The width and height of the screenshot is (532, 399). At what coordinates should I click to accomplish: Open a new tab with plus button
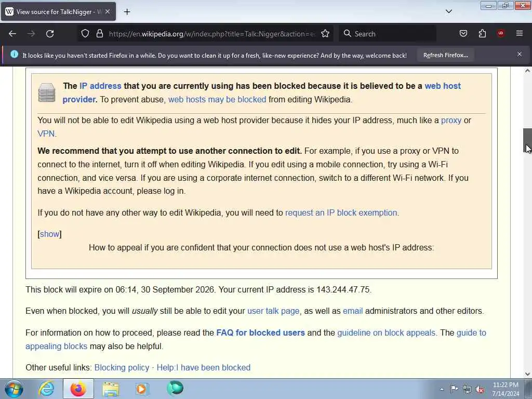(127, 12)
